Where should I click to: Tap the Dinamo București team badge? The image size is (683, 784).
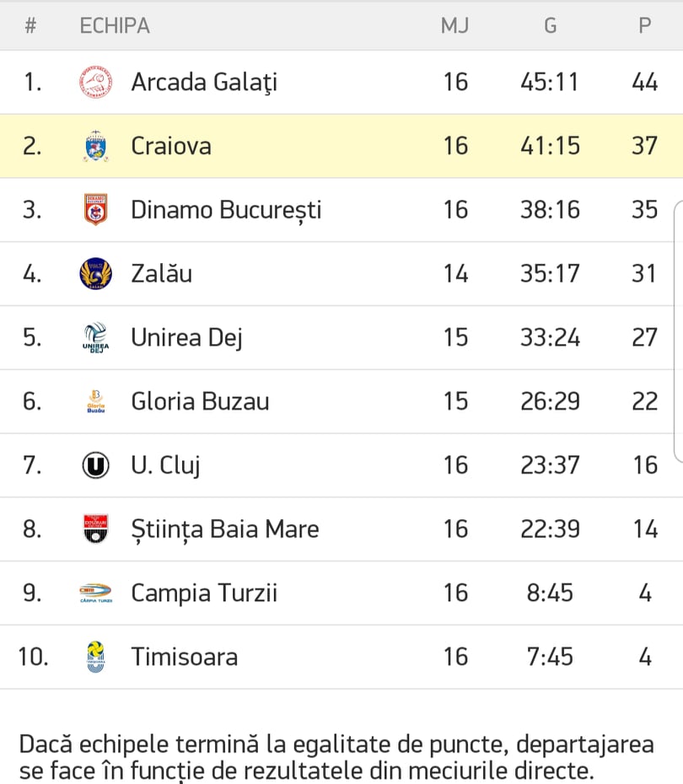[95, 210]
